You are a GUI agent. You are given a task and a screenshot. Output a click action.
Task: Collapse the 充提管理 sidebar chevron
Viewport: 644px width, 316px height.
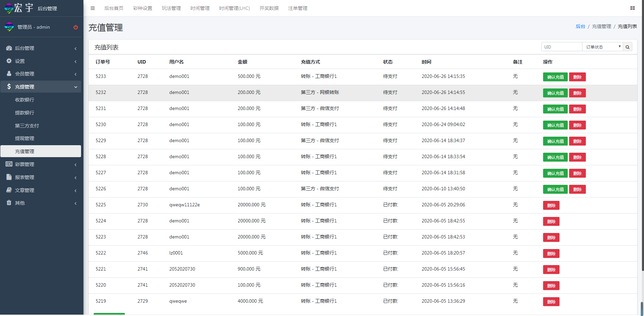76,87
